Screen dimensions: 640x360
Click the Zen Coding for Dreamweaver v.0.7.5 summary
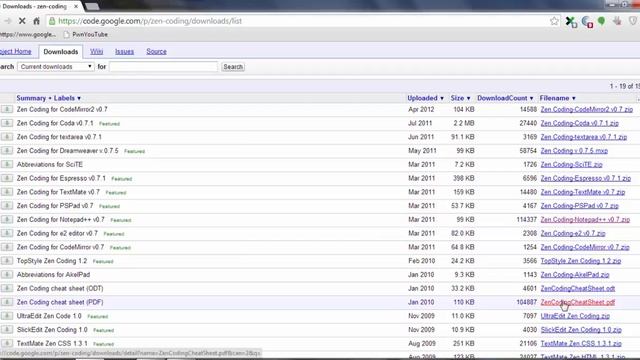pyautogui.click(x=67, y=151)
